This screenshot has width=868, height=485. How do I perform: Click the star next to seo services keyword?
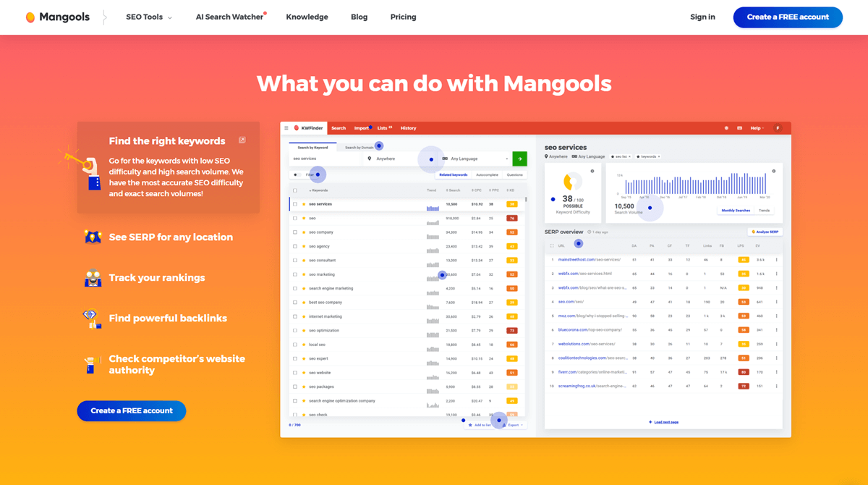click(x=304, y=203)
